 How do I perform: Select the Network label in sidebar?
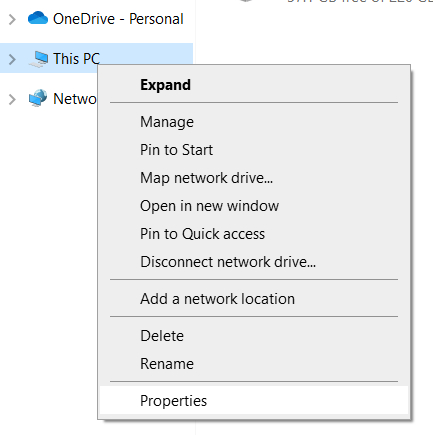pos(75,99)
